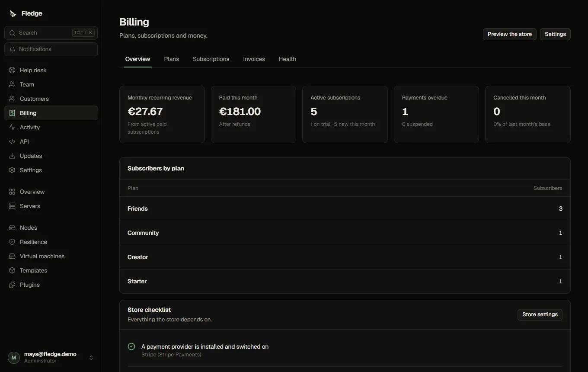The image size is (588, 372).
Task: Select the Health tab
Action: tap(288, 59)
